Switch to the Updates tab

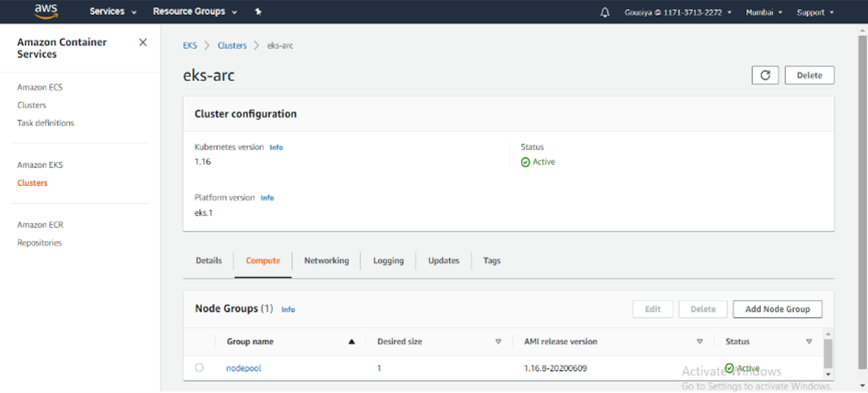click(x=444, y=261)
